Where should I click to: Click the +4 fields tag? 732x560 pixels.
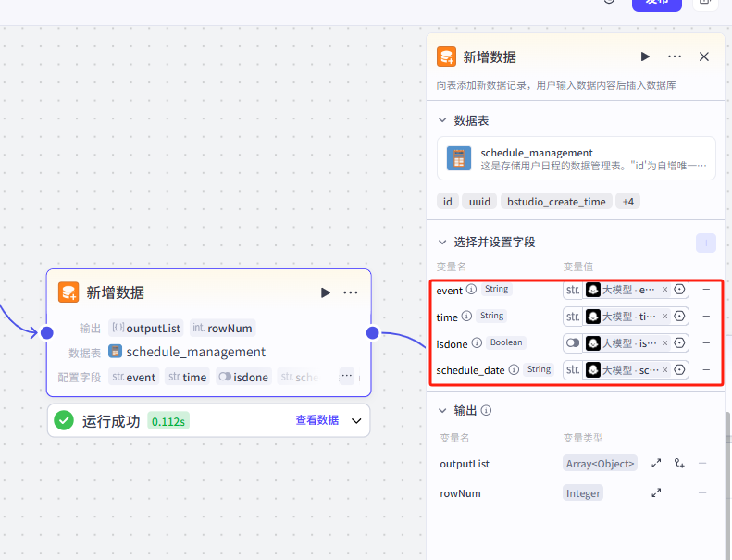coord(628,202)
